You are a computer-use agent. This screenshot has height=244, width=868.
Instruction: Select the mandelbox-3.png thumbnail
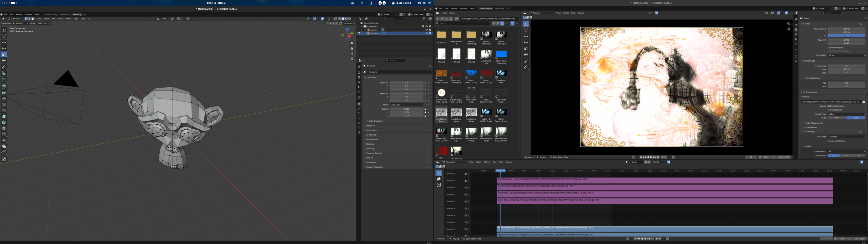(x=441, y=115)
